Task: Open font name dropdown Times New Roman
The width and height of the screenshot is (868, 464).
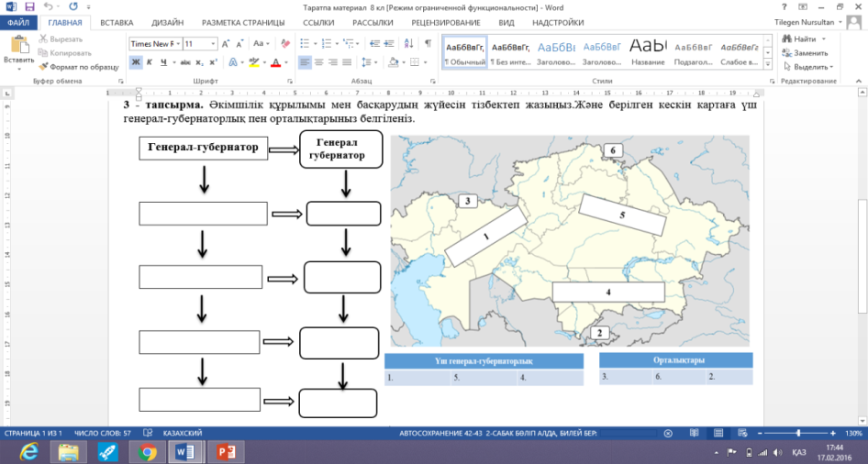Action: coord(178,44)
